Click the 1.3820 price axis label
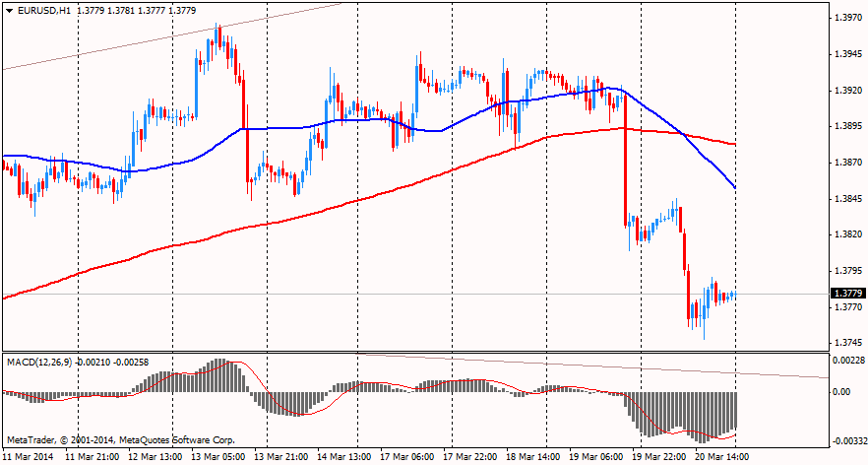 [847, 234]
